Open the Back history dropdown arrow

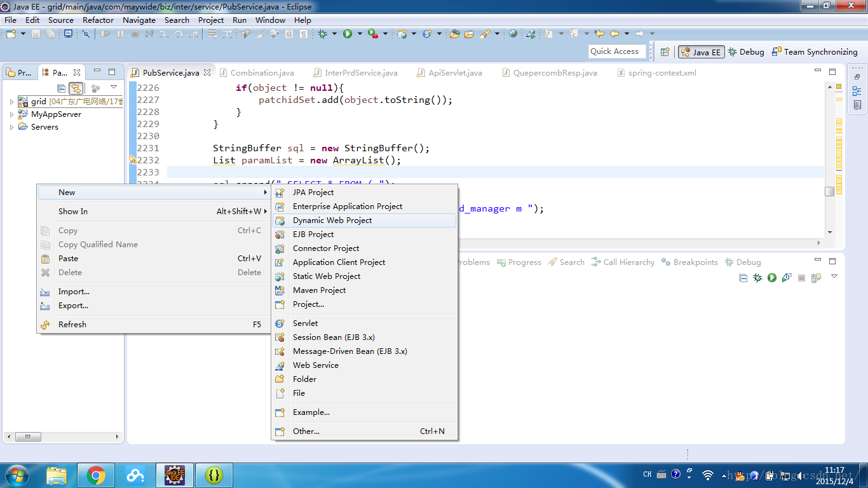627,34
